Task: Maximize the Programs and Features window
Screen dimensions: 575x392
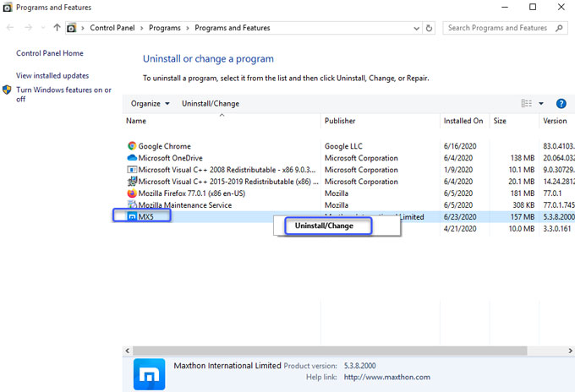Action: click(x=533, y=7)
